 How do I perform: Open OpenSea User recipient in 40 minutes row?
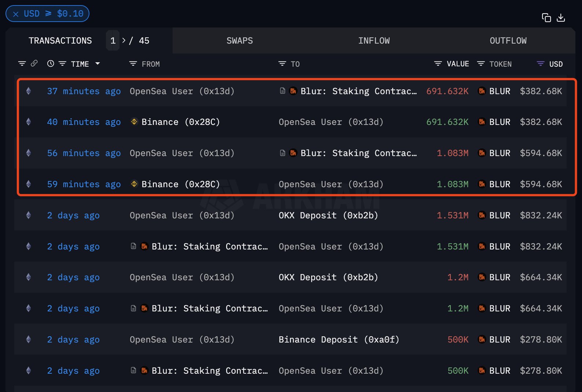(331, 122)
